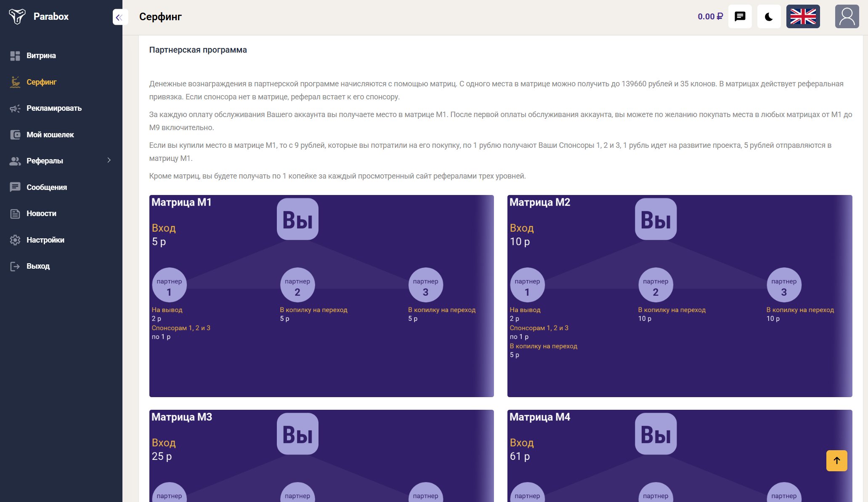Click the Вы node in Матрица M2
The image size is (868, 502).
(656, 219)
